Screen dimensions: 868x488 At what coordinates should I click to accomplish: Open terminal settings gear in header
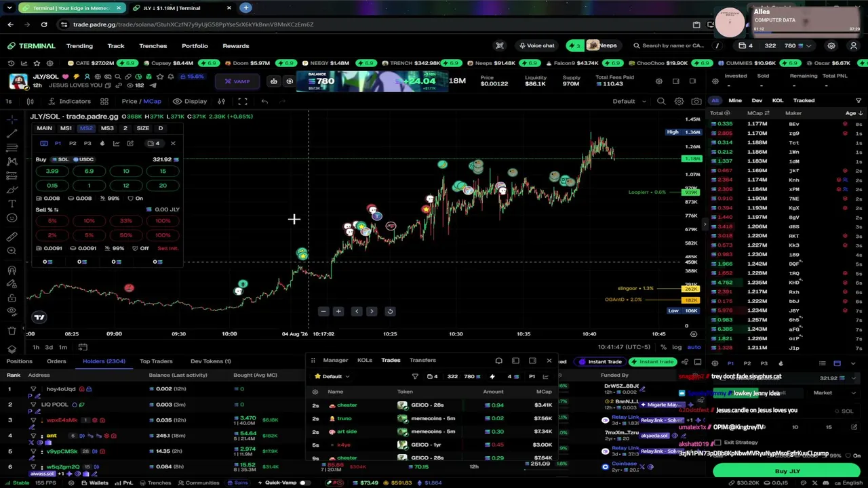831,46
